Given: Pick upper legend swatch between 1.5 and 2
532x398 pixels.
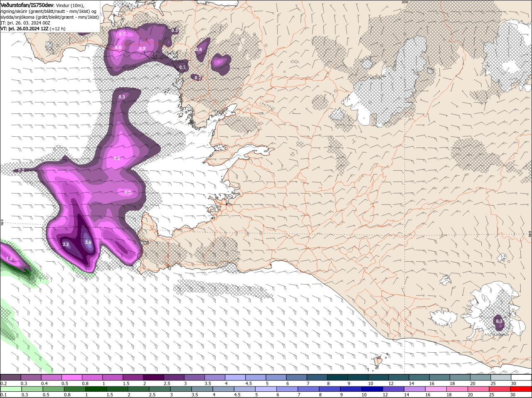Looking at the screenshot, I should tap(133, 377).
